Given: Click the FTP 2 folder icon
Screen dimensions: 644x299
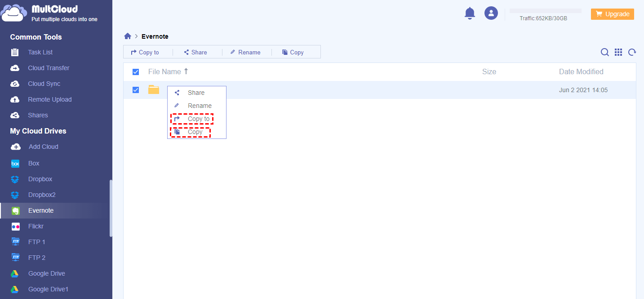Looking at the screenshot, I should point(15,258).
